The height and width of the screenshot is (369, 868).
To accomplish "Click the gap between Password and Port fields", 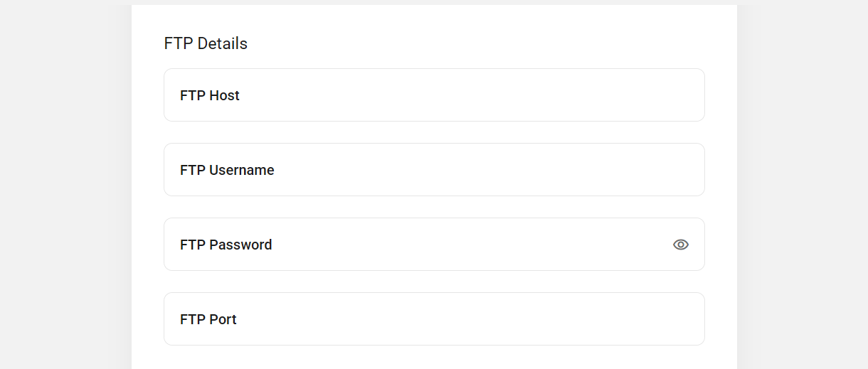I will point(434,282).
